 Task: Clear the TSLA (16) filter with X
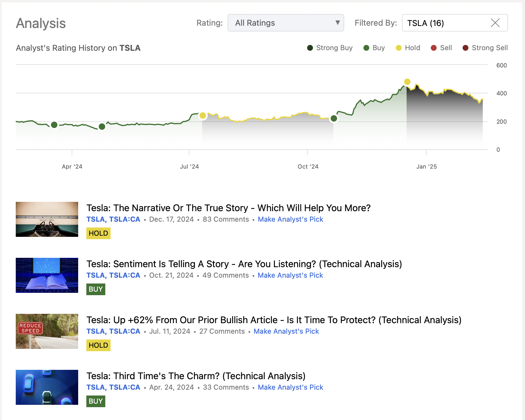(x=495, y=23)
